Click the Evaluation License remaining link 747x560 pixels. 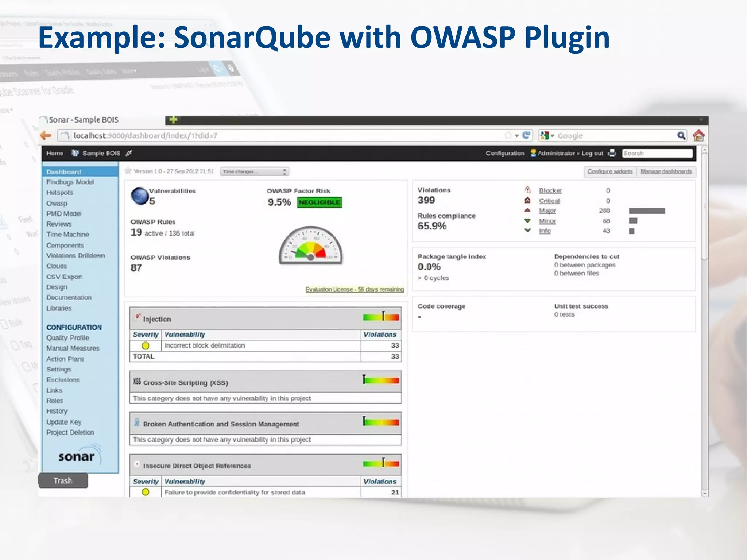(x=355, y=289)
